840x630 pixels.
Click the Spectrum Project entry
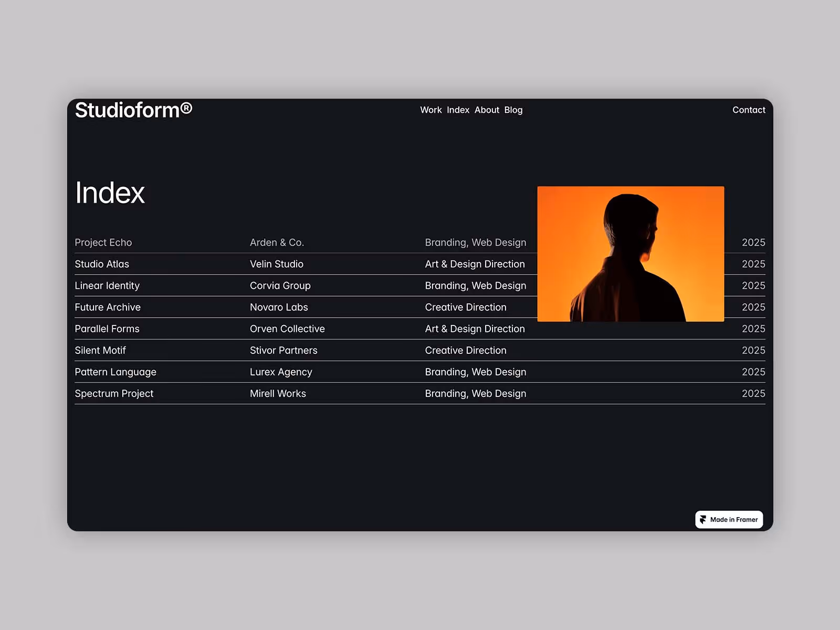point(114,393)
